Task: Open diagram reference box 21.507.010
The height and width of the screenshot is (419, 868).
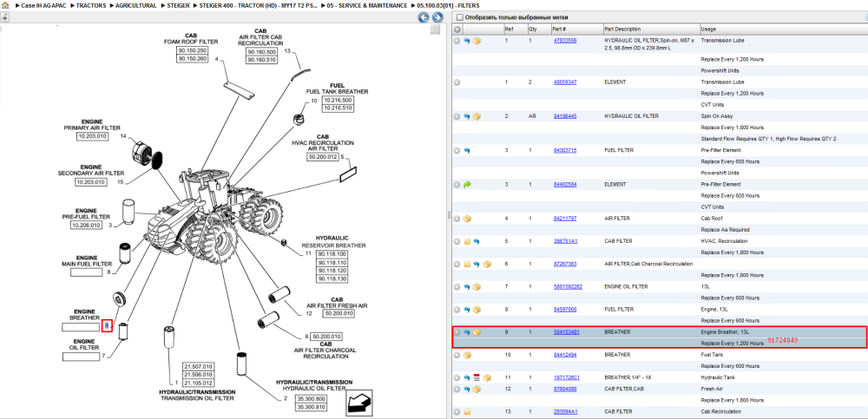Action: (198, 367)
